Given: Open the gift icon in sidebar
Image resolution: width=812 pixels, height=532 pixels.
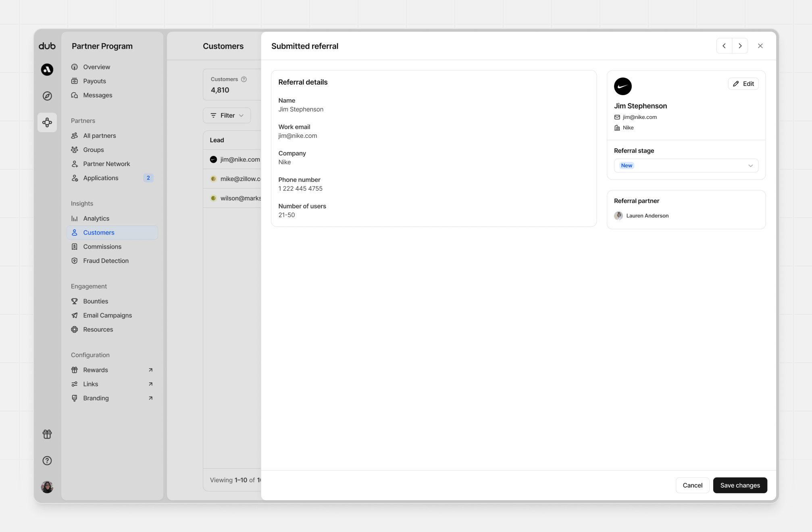Looking at the screenshot, I should (x=47, y=434).
